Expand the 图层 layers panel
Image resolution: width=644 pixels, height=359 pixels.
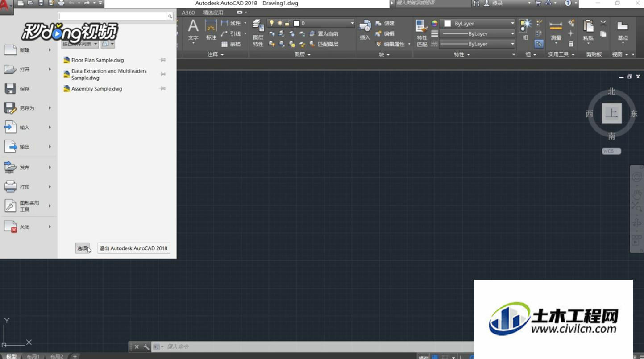point(303,54)
